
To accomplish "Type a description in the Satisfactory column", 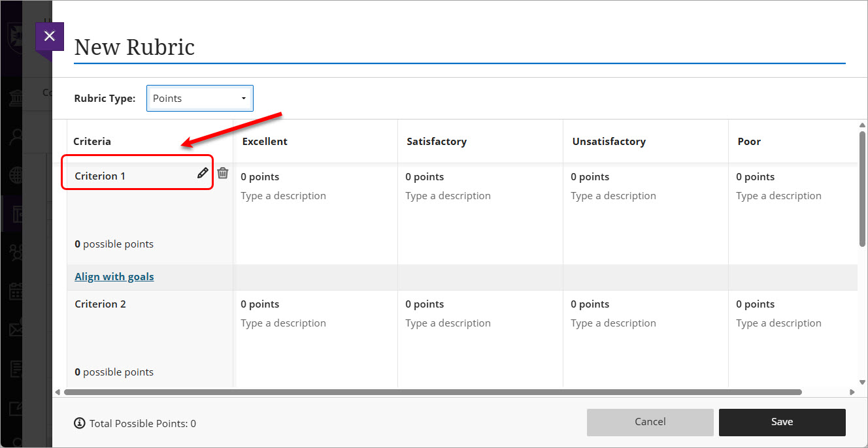I will click(448, 195).
